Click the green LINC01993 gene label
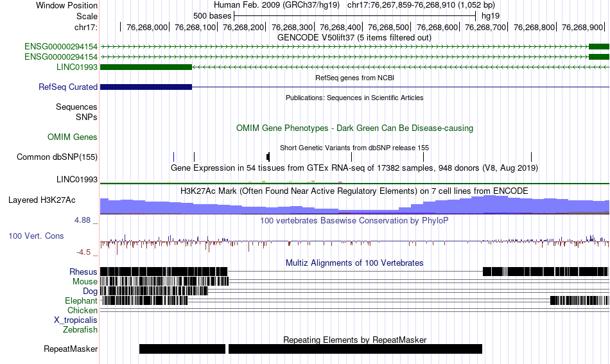 pyautogui.click(x=76, y=67)
